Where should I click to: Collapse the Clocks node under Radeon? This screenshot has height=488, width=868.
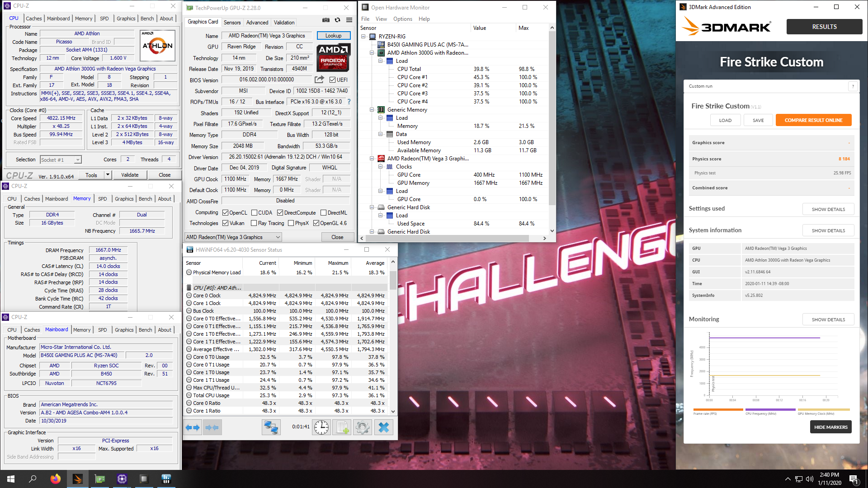(x=381, y=167)
